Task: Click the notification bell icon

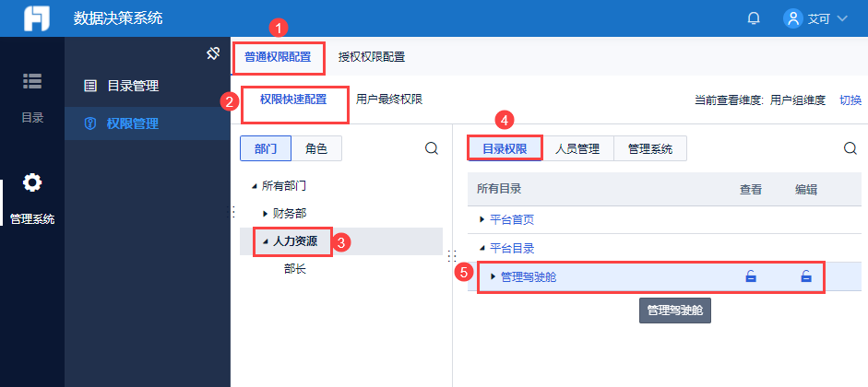Action: [x=754, y=18]
